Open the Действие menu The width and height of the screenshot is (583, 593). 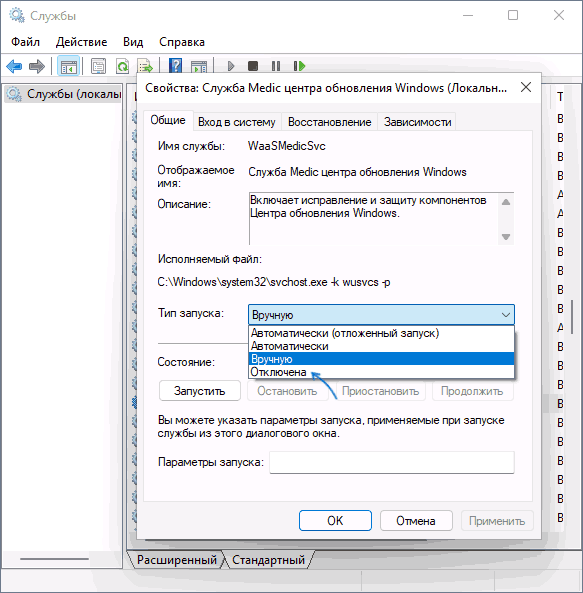(81, 42)
